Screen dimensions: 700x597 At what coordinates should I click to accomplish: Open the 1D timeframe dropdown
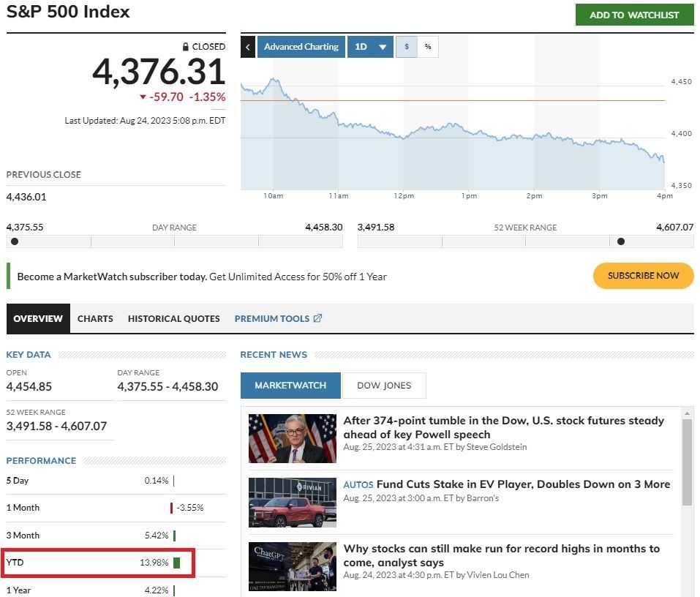coord(371,45)
